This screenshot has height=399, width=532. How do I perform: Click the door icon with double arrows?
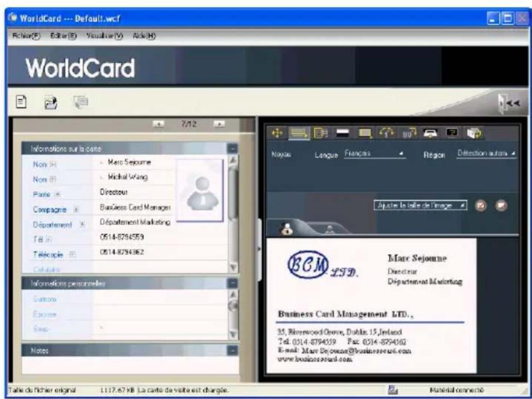tap(509, 103)
